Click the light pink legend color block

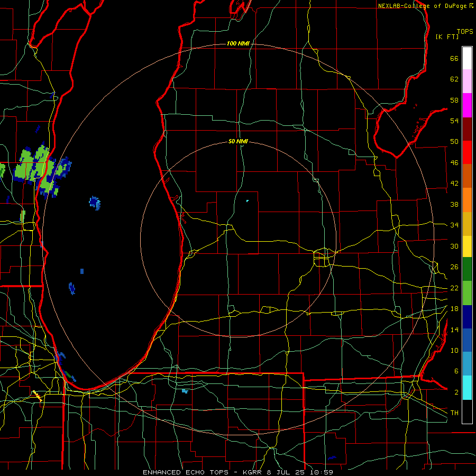click(467, 81)
